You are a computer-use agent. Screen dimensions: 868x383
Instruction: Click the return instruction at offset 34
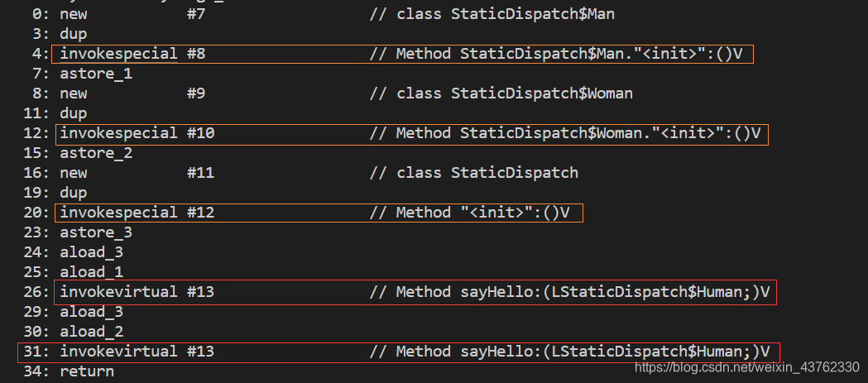tap(87, 371)
